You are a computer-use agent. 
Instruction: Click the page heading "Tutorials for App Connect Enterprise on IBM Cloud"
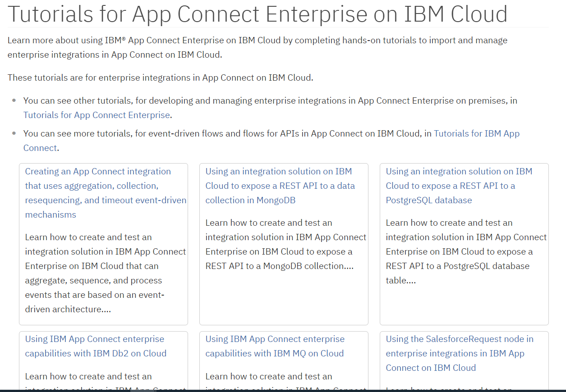tap(257, 14)
